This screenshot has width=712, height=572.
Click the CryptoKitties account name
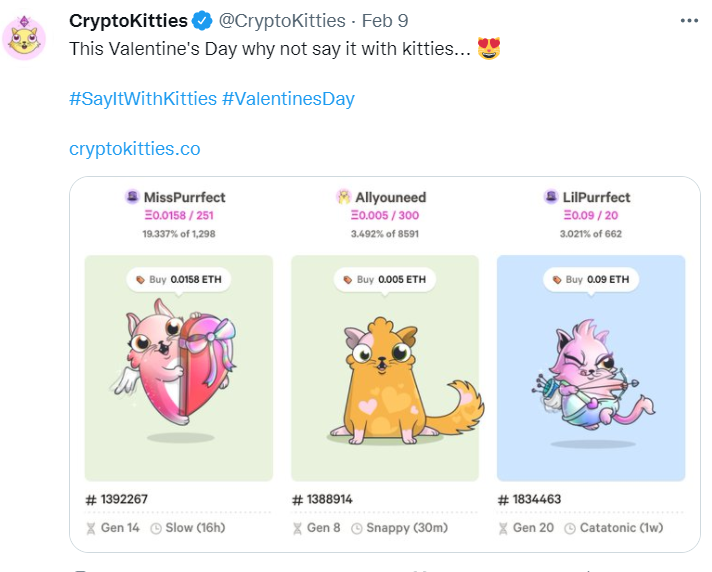click(x=128, y=20)
